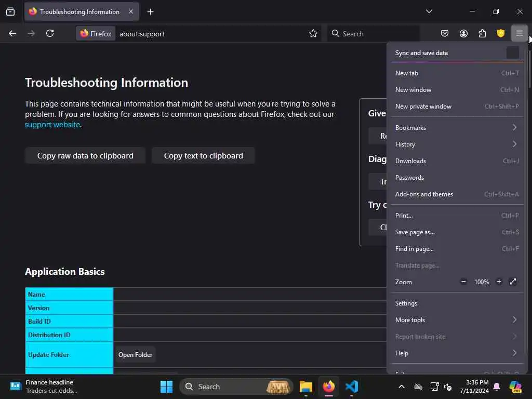Open Copilot preview icon in taskbar
This screenshot has height=399, width=532.
pos(515,387)
